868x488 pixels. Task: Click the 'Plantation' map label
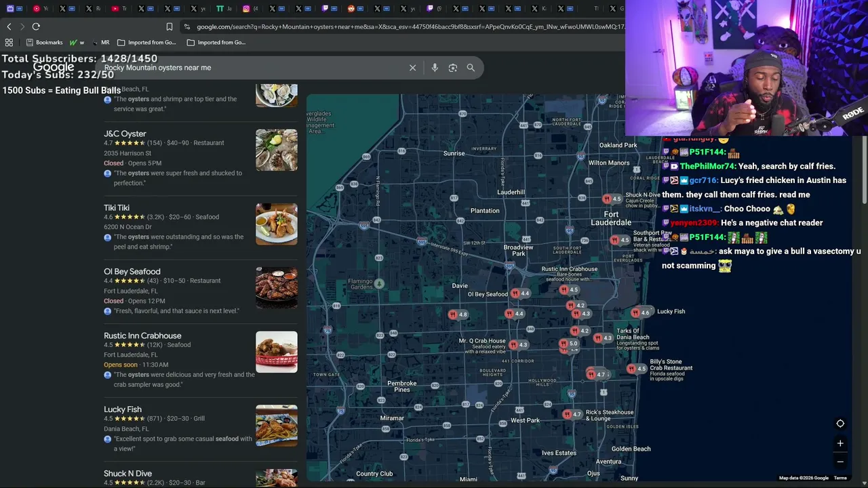tap(485, 211)
